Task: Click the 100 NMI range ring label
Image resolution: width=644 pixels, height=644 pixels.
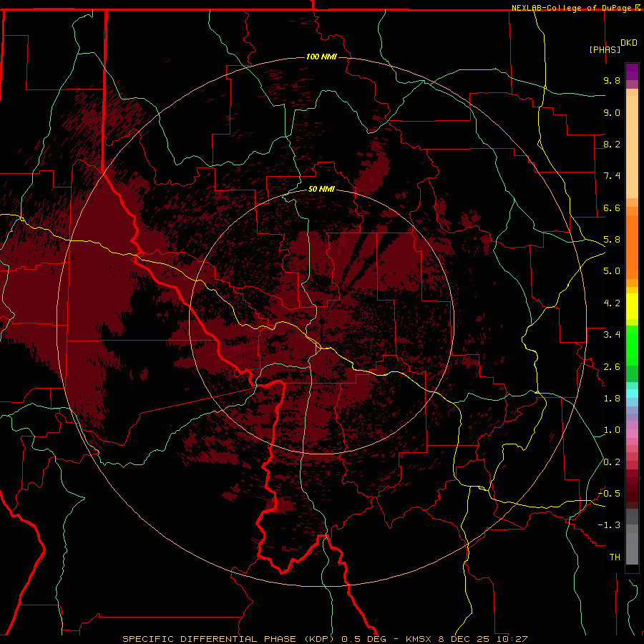Action: pos(321,57)
